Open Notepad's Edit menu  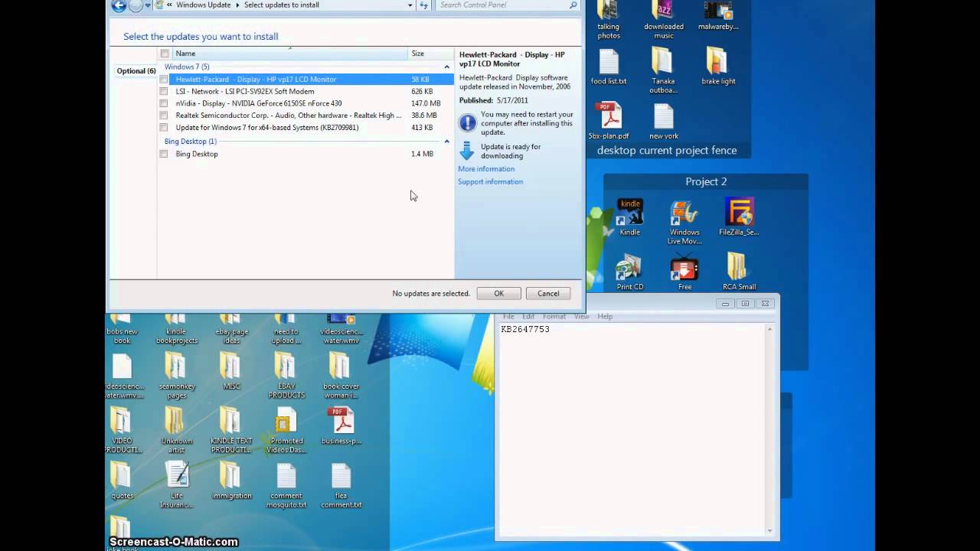pos(528,316)
